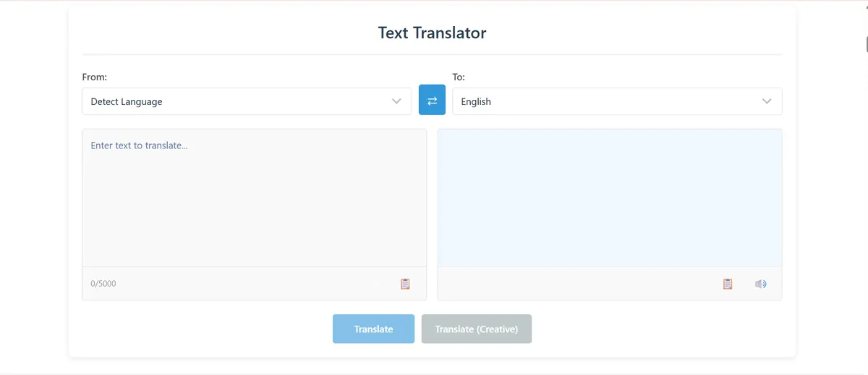Play the translation with the speaker icon

pos(760,284)
